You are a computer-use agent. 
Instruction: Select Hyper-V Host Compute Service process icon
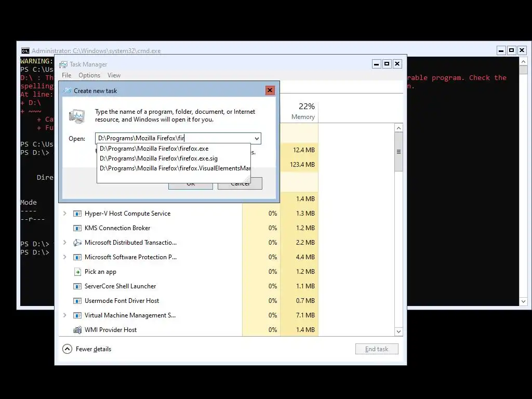77,214
